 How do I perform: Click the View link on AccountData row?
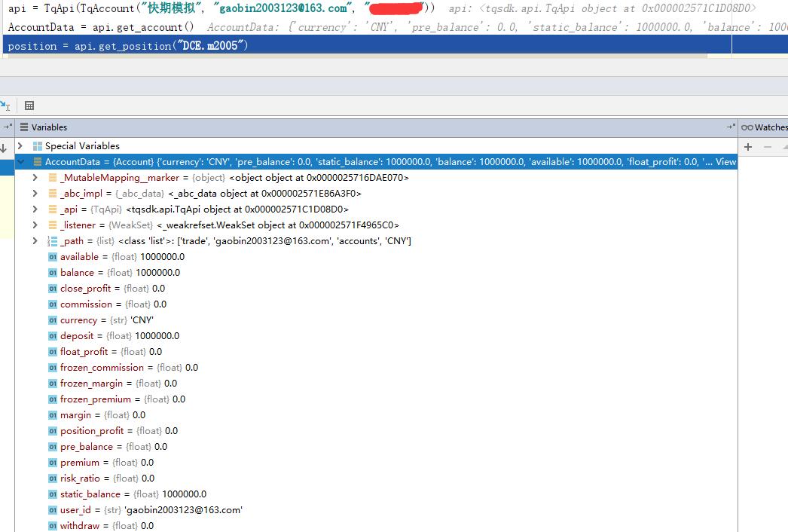tap(725, 162)
